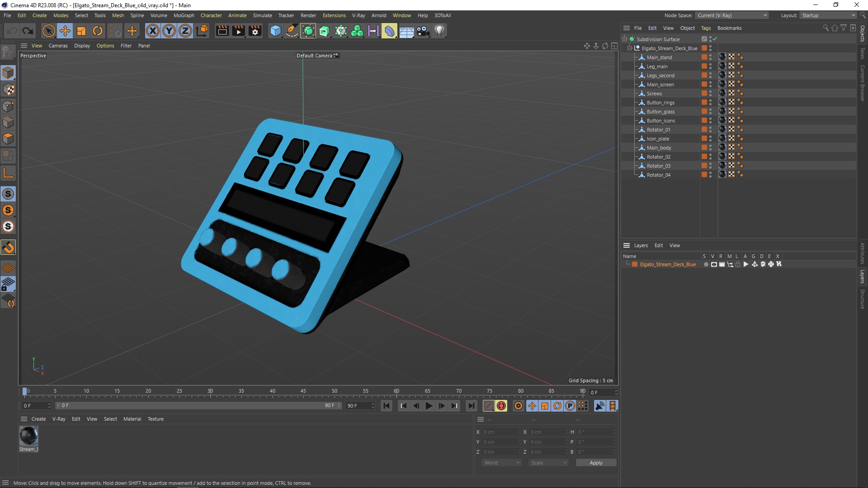Add a Cube primitive object
Image resolution: width=868 pixels, height=488 pixels.
(x=275, y=31)
